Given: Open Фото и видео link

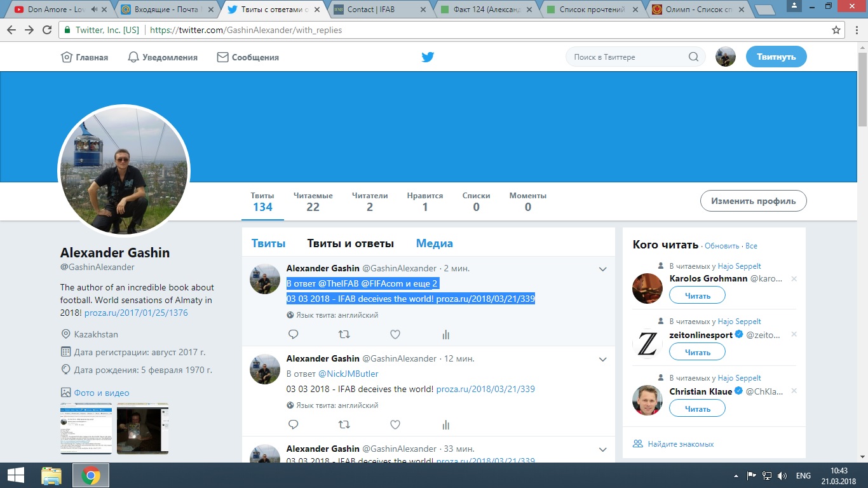Looking at the screenshot, I should (x=102, y=393).
